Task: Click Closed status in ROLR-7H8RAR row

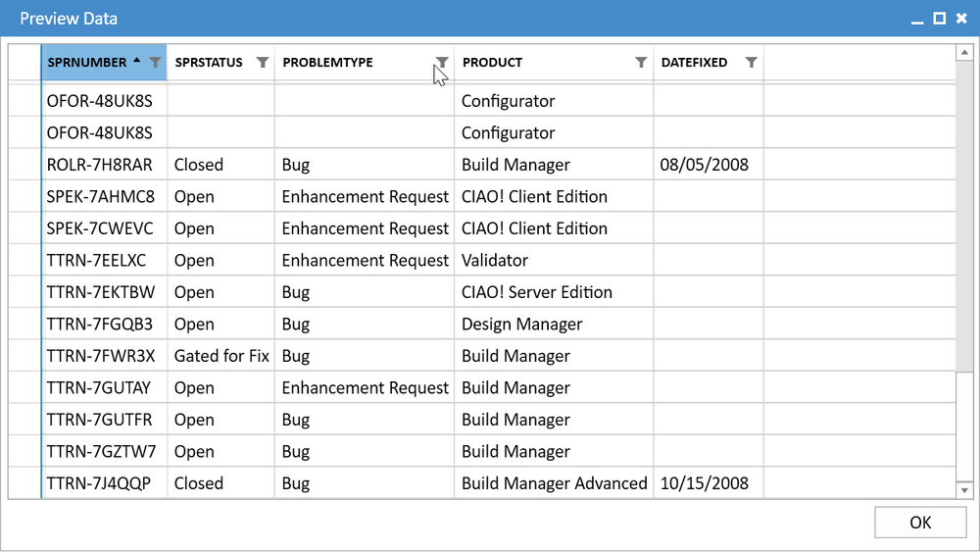Action: (x=221, y=165)
